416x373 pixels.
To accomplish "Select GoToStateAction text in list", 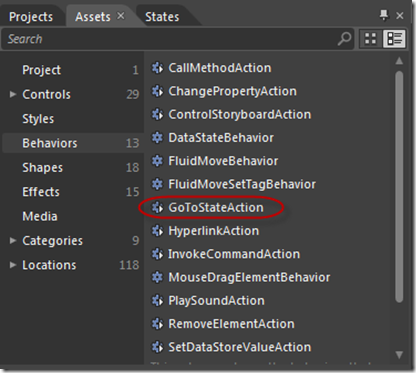I will click(x=216, y=208).
